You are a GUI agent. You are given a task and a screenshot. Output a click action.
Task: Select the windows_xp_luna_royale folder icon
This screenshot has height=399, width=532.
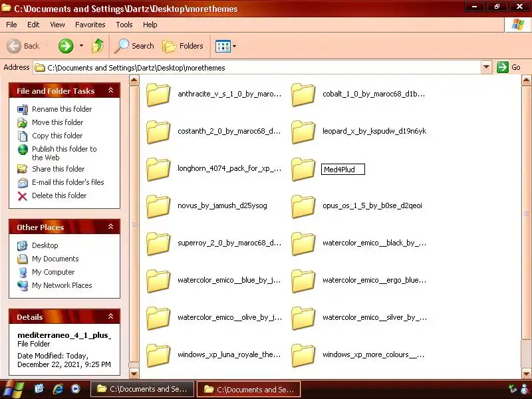tap(158, 355)
